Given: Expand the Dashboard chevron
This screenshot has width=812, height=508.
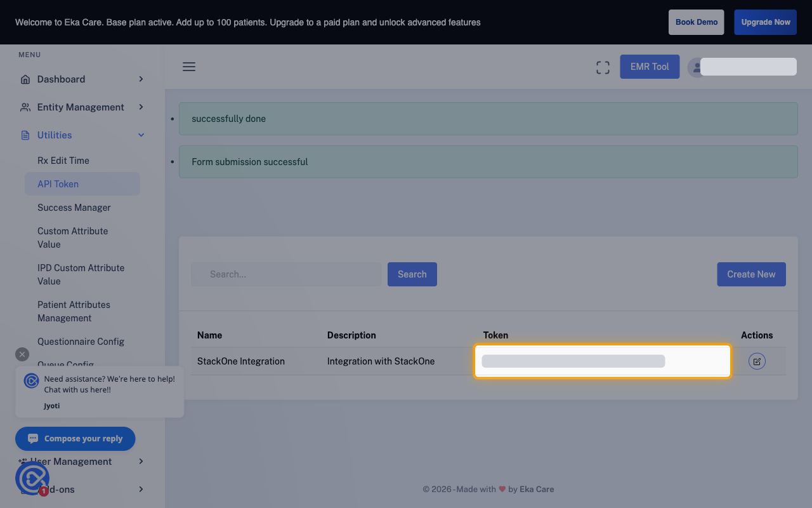Looking at the screenshot, I should click(141, 79).
